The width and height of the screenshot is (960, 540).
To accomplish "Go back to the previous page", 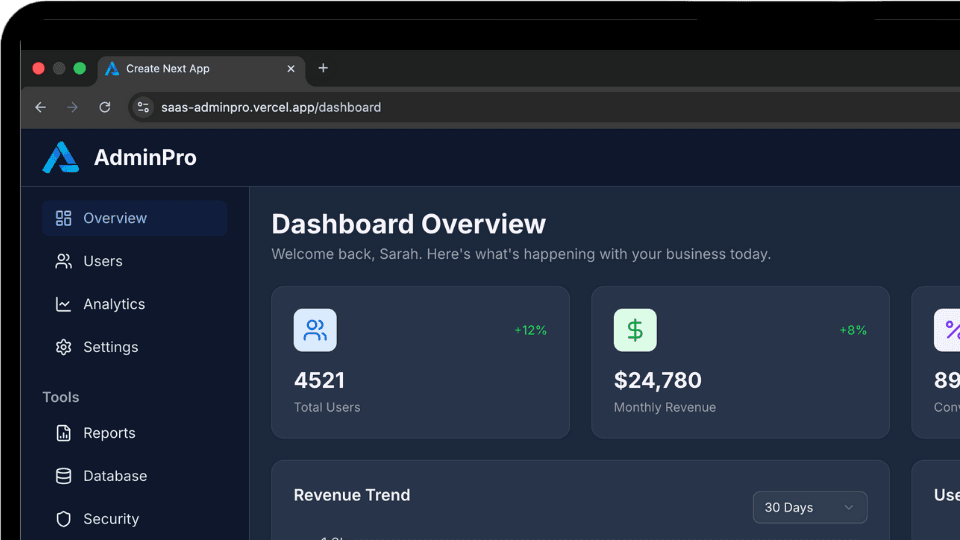I will tap(40, 107).
